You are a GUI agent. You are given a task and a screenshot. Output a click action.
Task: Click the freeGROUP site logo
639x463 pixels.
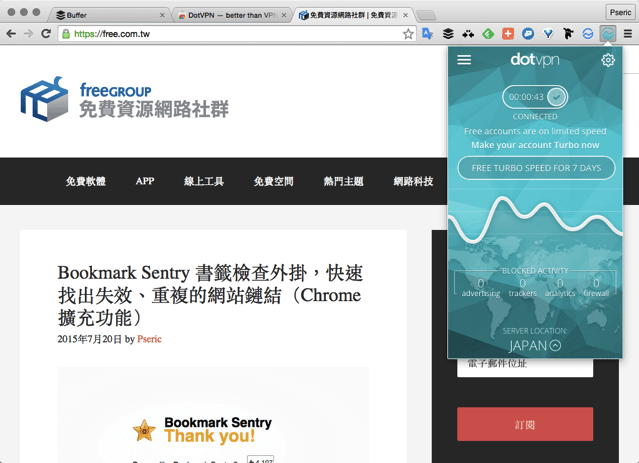tap(125, 99)
